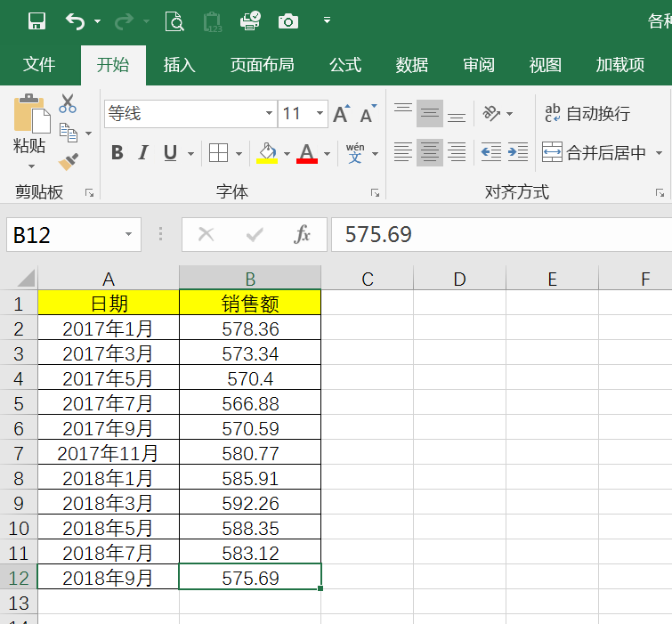This screenshot has width=672, height=624.
Task: Toggle middle vertical alignment
Action: [x=430, y=114]
